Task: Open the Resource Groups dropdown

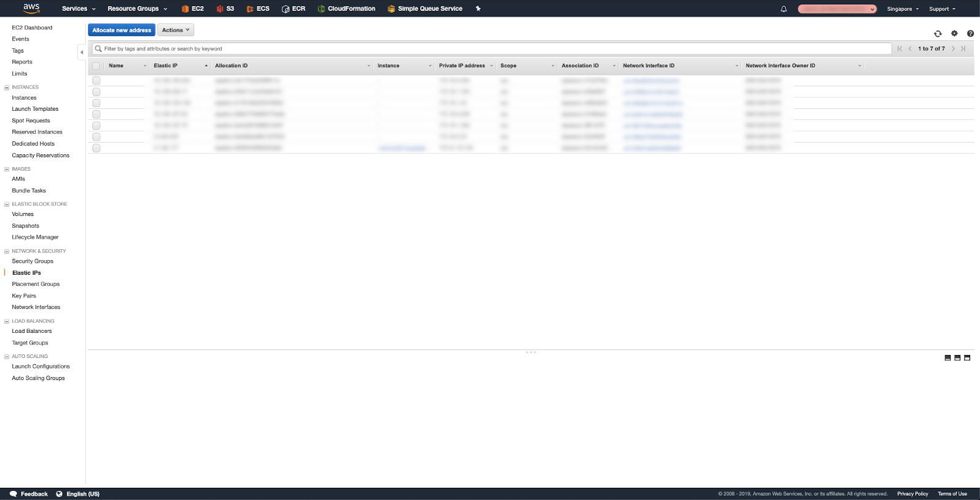Action: tap(137, 9)
